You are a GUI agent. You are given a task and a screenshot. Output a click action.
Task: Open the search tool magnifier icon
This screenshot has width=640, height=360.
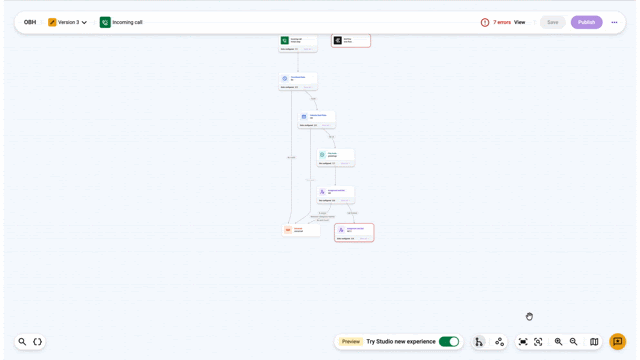tap(22, 342)
